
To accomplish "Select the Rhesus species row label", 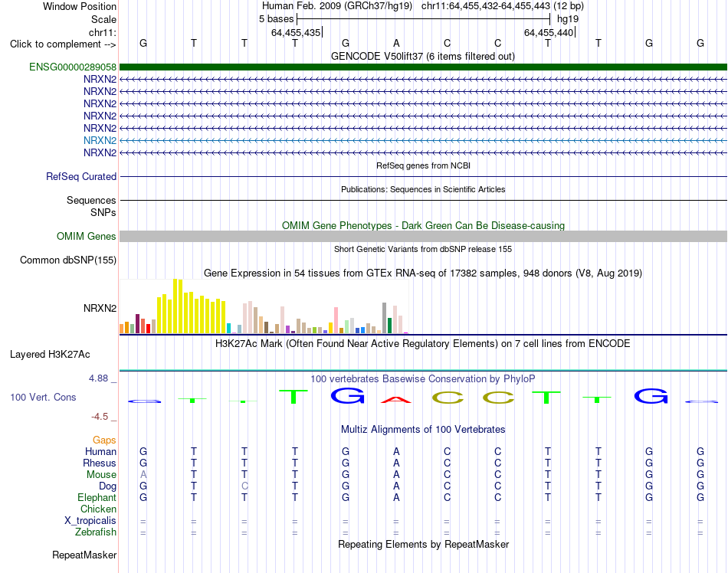I will point(100,463).
